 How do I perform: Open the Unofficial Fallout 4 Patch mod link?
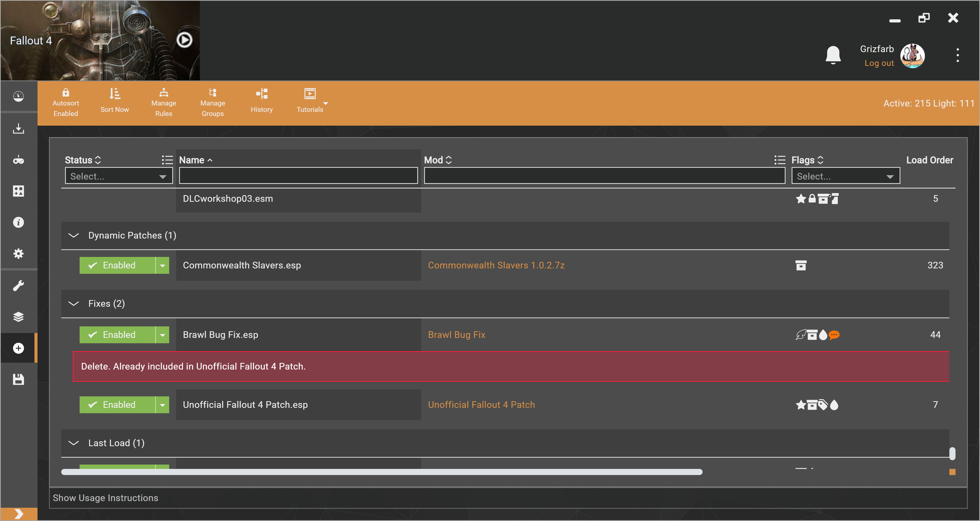click(x=481, y=405)
